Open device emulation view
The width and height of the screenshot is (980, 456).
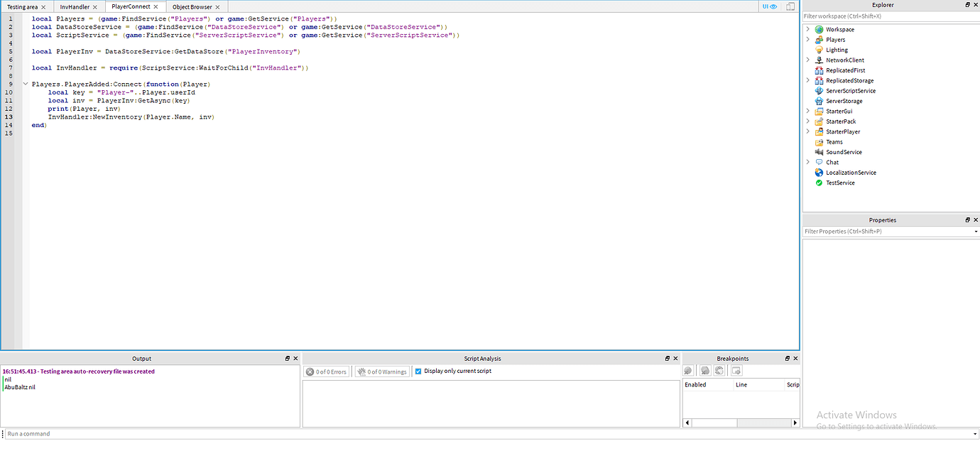[x=790, y=6]
